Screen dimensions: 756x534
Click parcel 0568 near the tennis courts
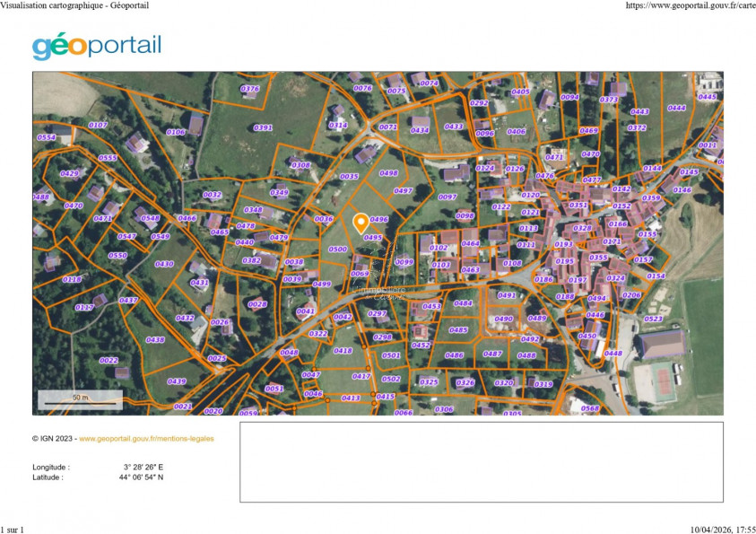590,407
